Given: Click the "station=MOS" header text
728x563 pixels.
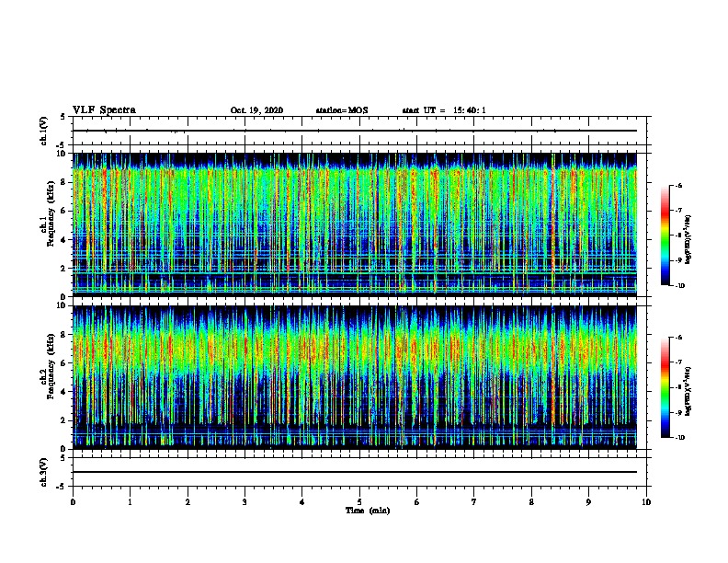Looking at the screenshot, I should pyautogui.click(x=342, y=110).
